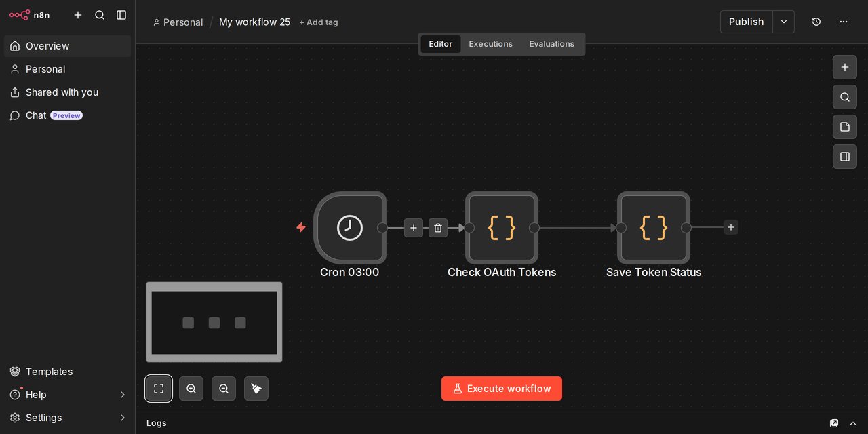Click Execute workflow

502,389
